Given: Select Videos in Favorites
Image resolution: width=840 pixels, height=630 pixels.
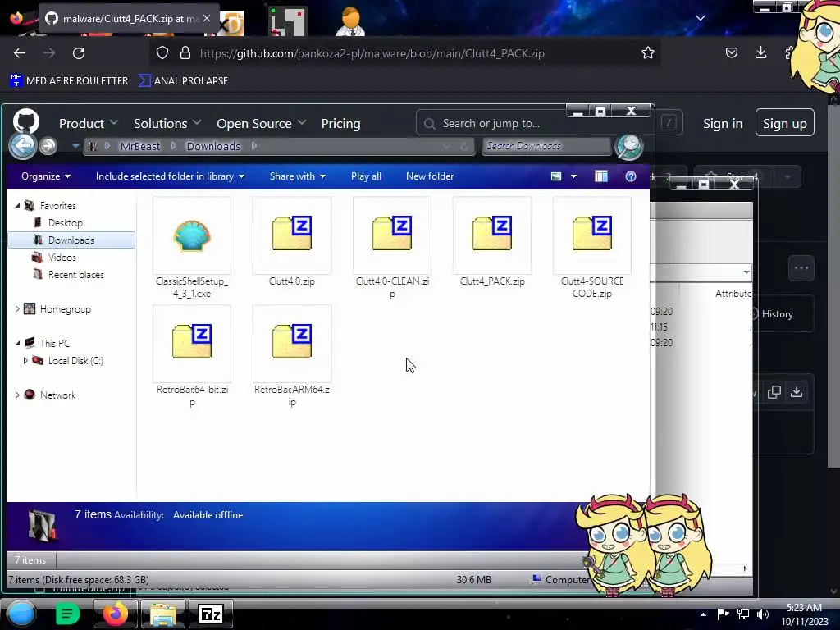Looking at the screenshot, I should pos(62,257).
